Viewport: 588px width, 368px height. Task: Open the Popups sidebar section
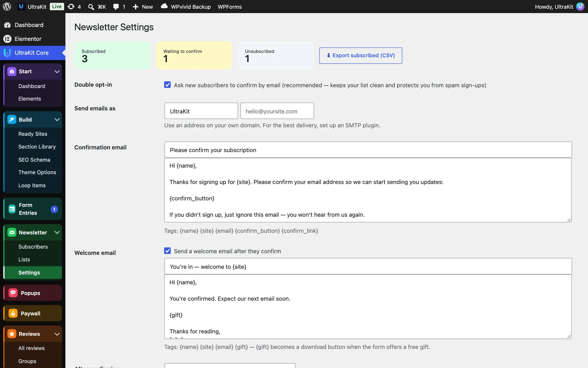pos(33,293)
